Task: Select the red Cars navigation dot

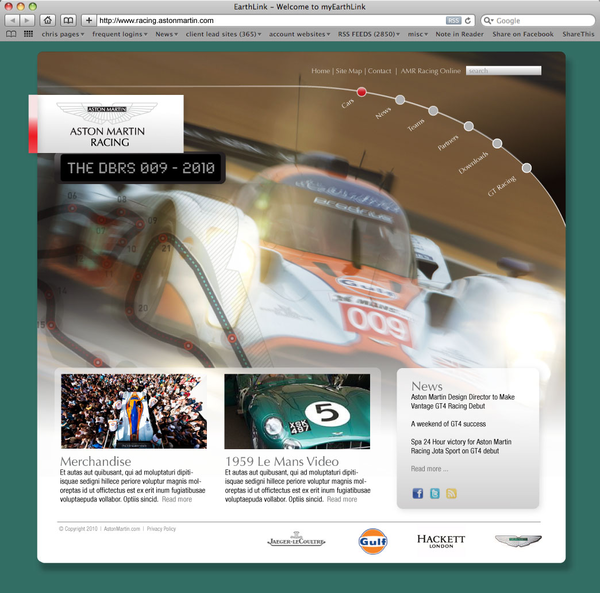Action: click(x=362, y=92)
